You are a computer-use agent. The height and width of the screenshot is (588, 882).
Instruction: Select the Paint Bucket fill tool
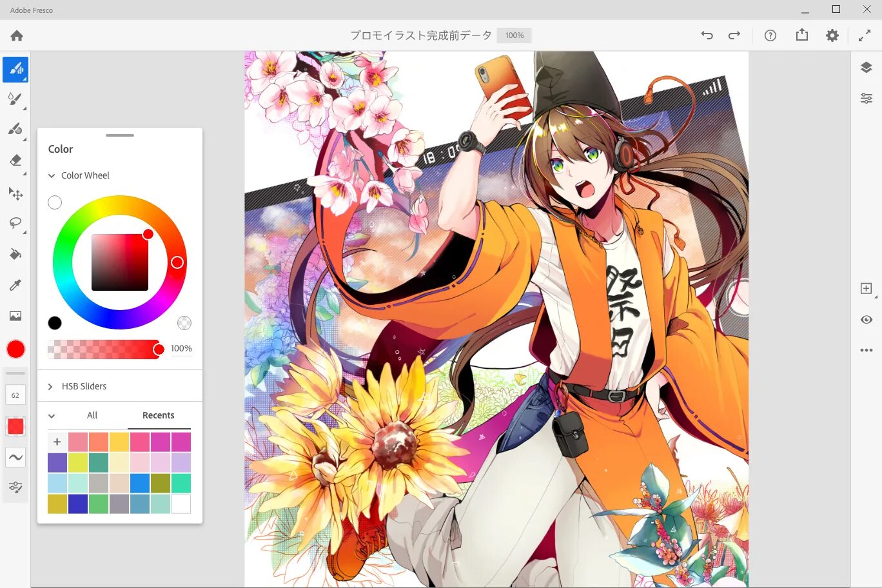pos(15,254)
